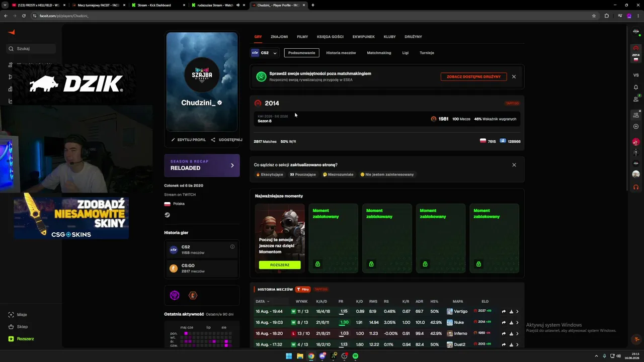Open the purple badge icon
The height and width of the screenshot is (362, 644).
tap(175, 295)
